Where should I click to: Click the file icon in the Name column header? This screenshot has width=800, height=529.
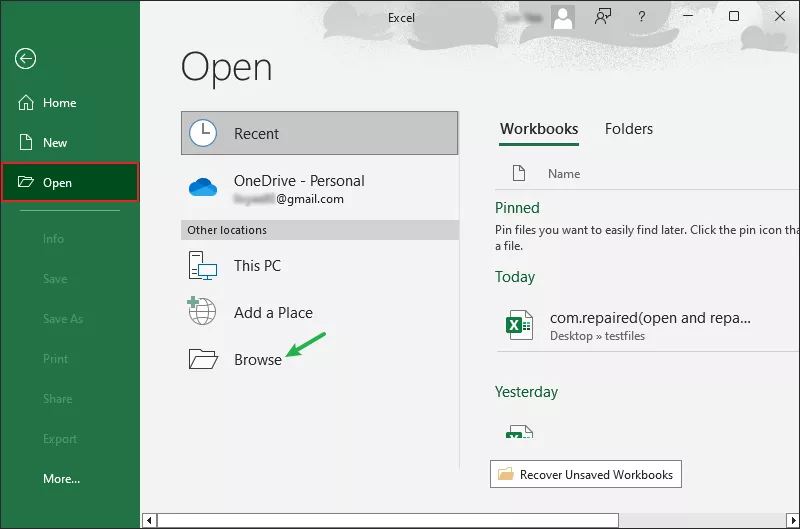tap(519, 173)
